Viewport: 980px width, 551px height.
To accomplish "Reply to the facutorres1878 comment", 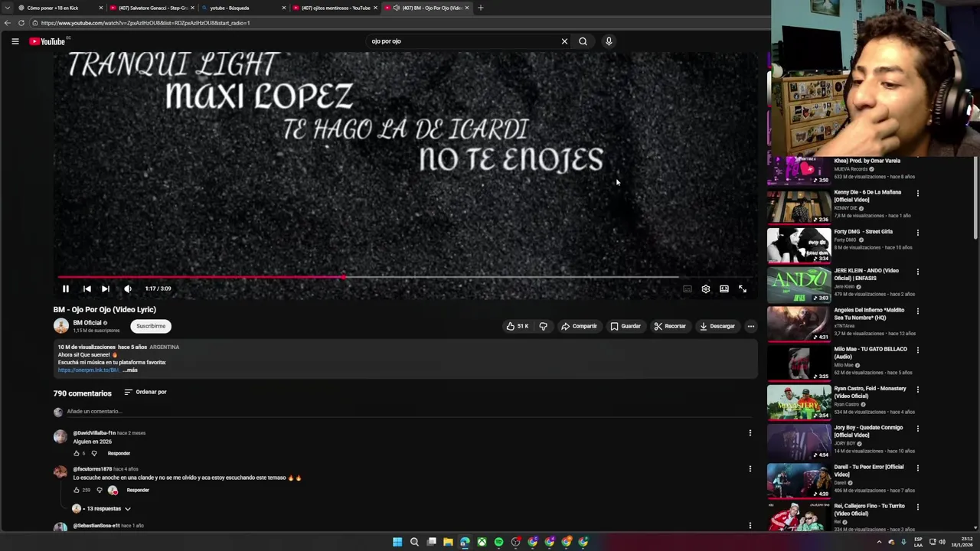I will pos(138,491).
